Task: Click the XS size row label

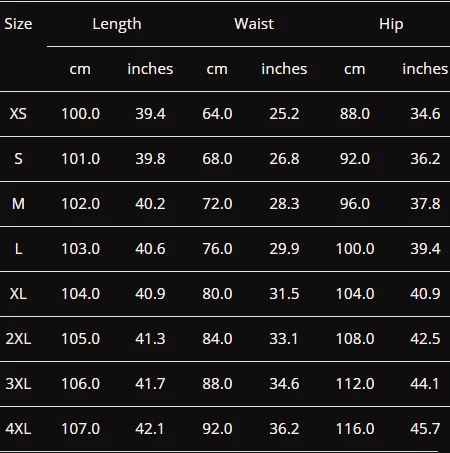Action: point(18,114)
